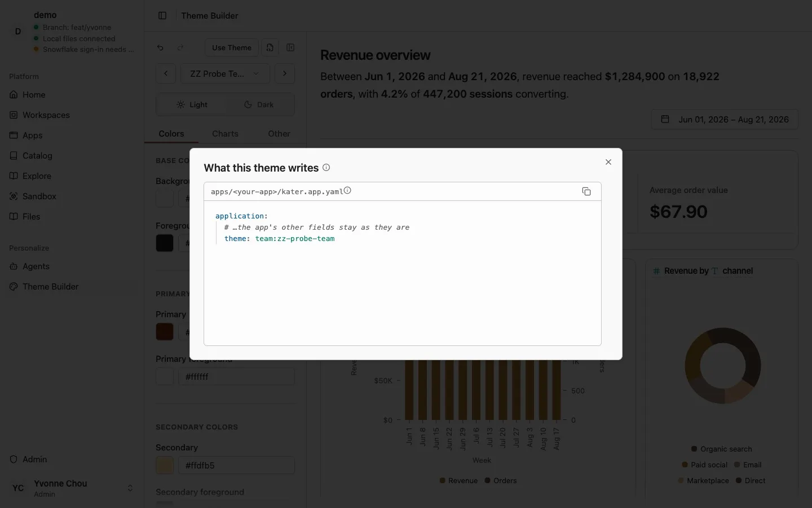Toggle Orders series in chart legend
Image resolution: width=812 pixels, height=508 pixels.
pyautogui.click(x=501, y=481)
